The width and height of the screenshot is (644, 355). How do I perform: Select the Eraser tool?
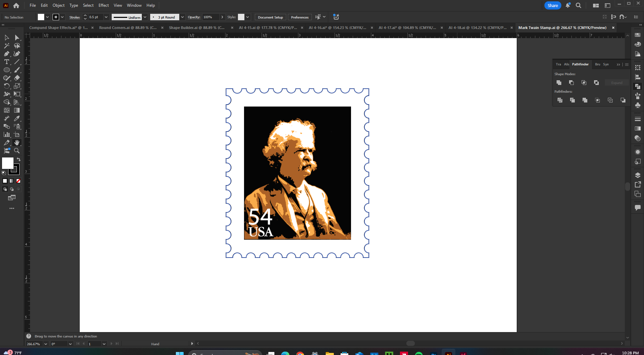(17, 78)
